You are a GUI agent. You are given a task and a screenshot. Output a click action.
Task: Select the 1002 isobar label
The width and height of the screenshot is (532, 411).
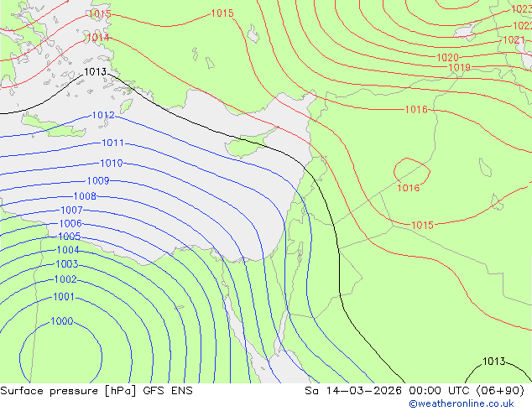point(65,279)
